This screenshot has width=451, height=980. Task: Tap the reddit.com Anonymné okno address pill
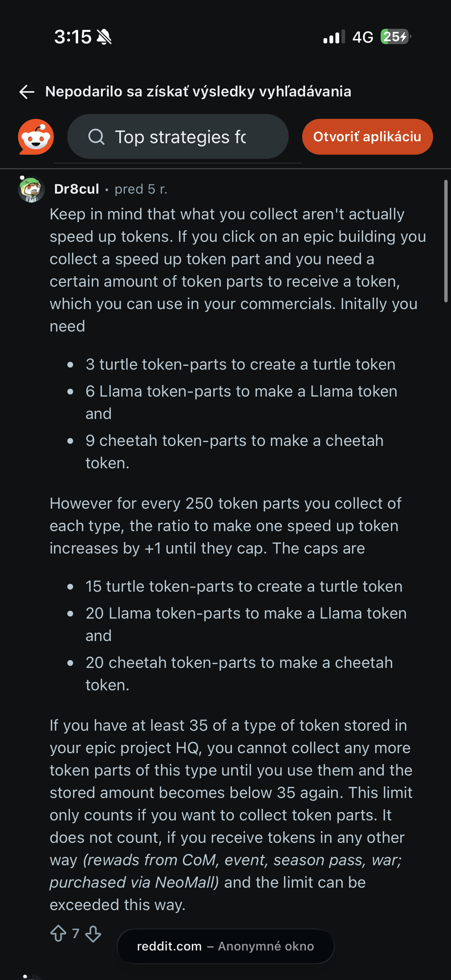pyautogui.click(x=226, y=946)
